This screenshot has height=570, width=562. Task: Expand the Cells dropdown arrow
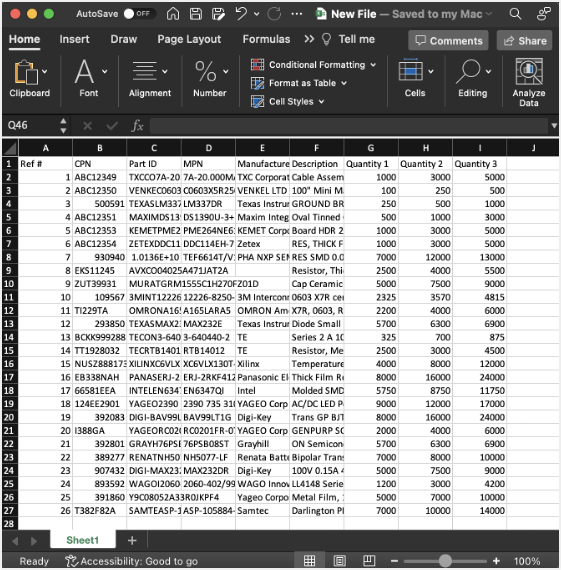[431, 72]
